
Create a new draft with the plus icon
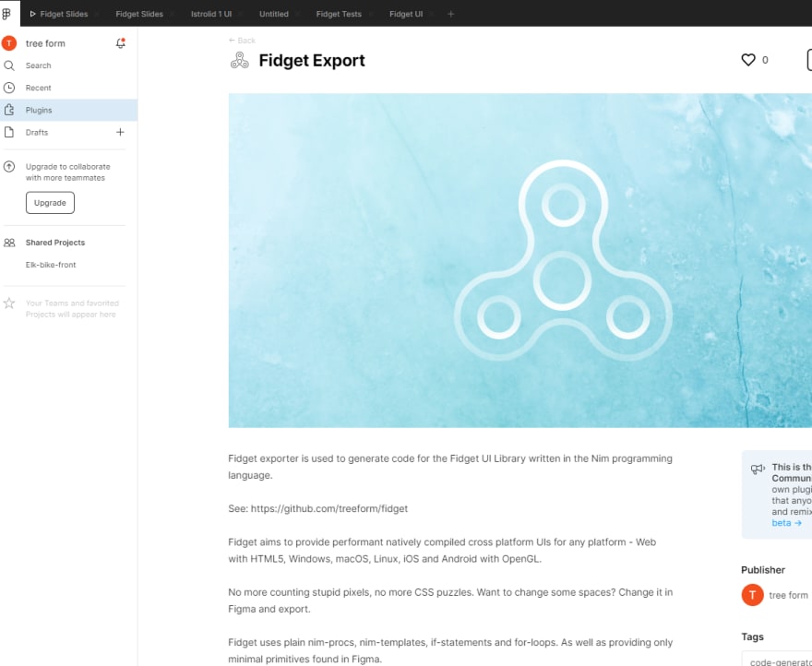tap(120, 132)
